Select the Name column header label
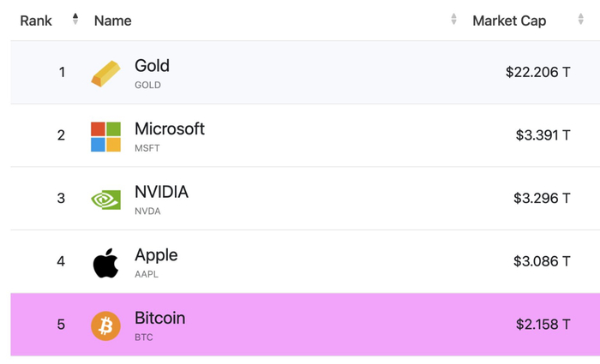This screenshot has width=600, height=364. [113, 21]
